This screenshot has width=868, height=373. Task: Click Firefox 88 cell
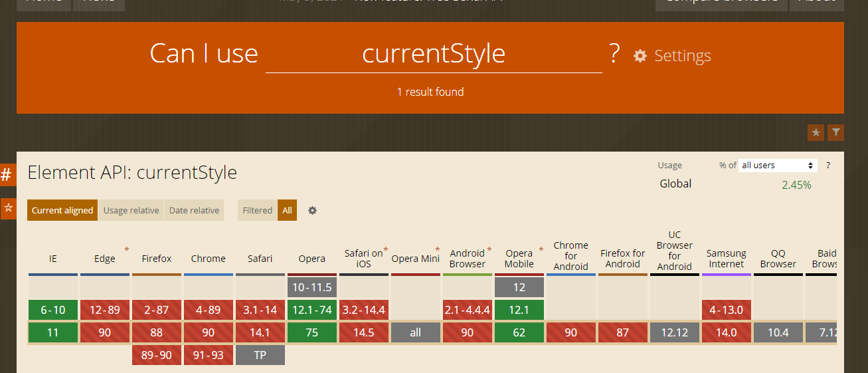point(157,332)
